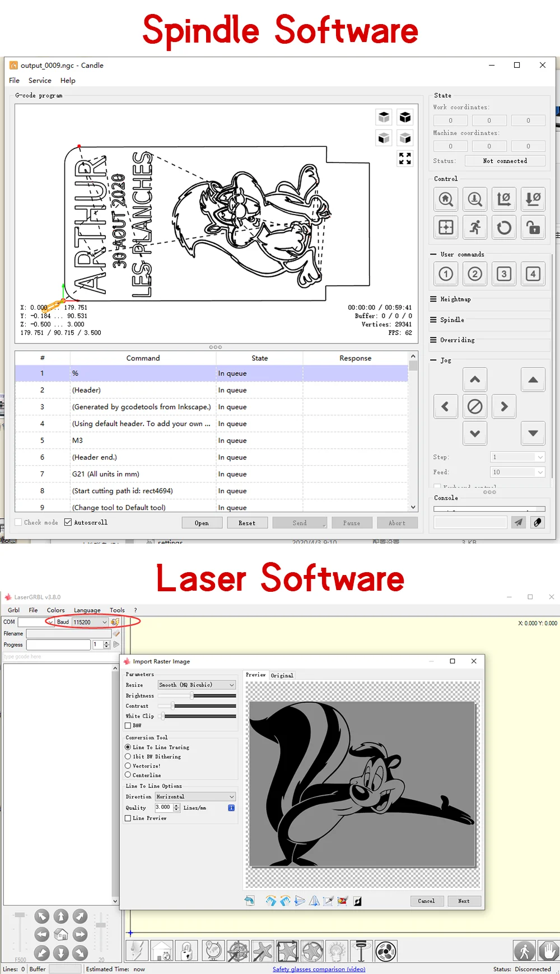Tick the B&W checkbox in Import Raster Image
The height and width of the screenshot is (974, 560).
pyautogui.click(x=128, y=726)
